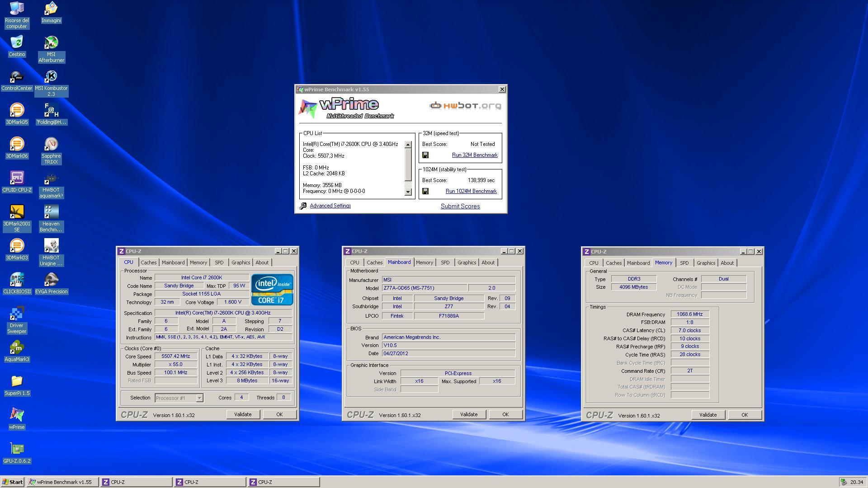Select first CPU-Z taskbar button
Image resolution: width=868 pixels, height=488 pixels.
136,482
